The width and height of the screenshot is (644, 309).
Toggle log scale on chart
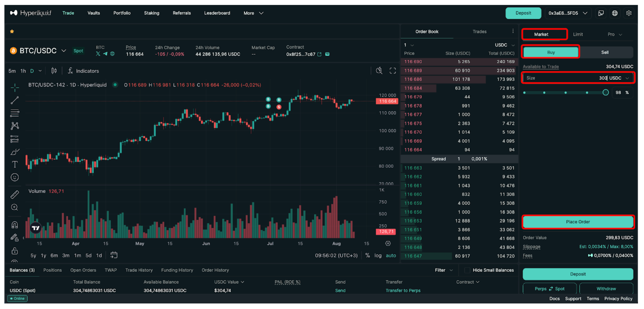(x=378, y=255)
